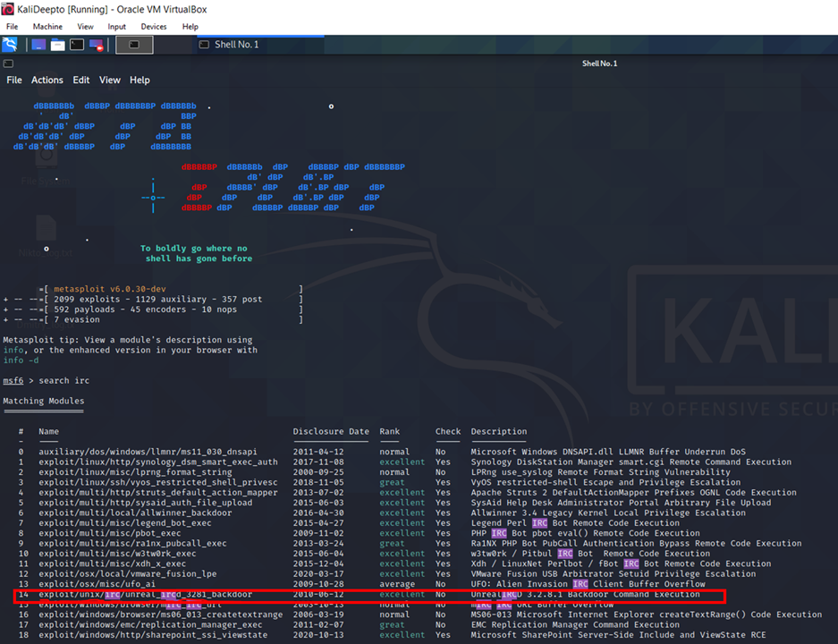The width and height of the screenshot is (838, 644).
Task: Click the '2099 exploits - 1129 auxiliary - 357 post' line
Action: [158, 300]
